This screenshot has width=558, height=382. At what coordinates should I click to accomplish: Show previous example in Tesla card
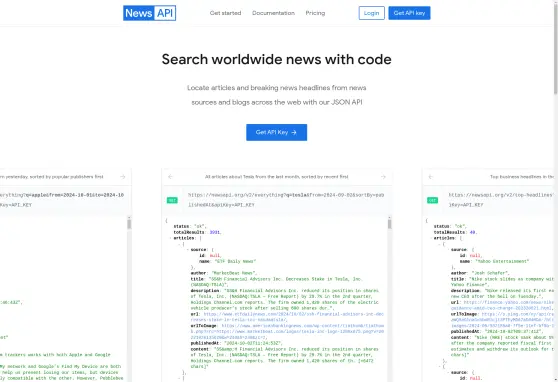point(170,177)
